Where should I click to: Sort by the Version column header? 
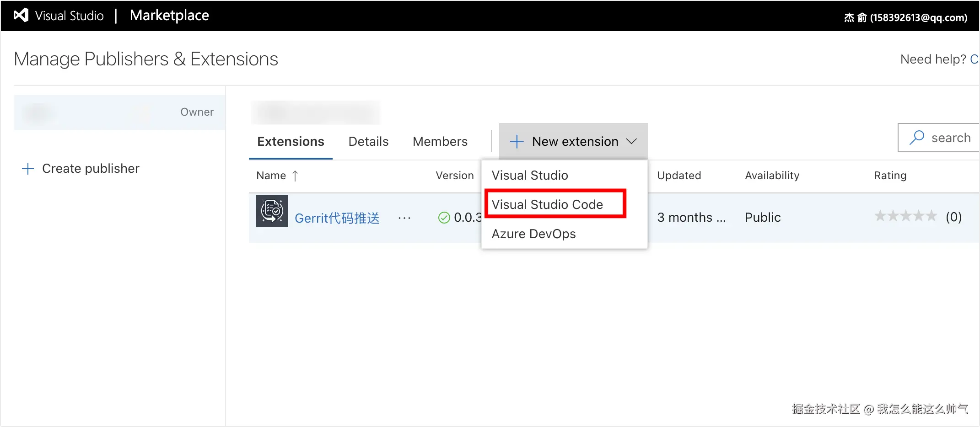coord(455,176)
